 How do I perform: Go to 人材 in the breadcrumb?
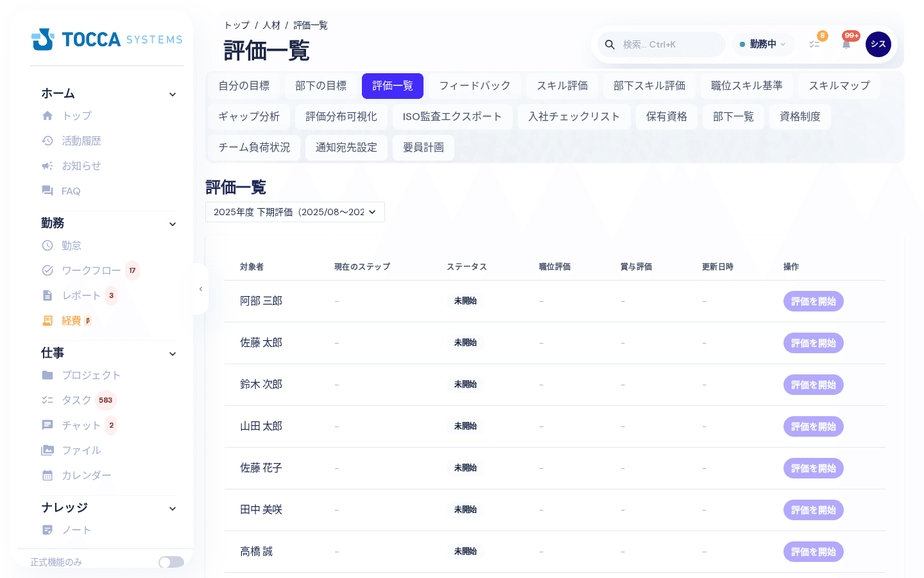271,25
